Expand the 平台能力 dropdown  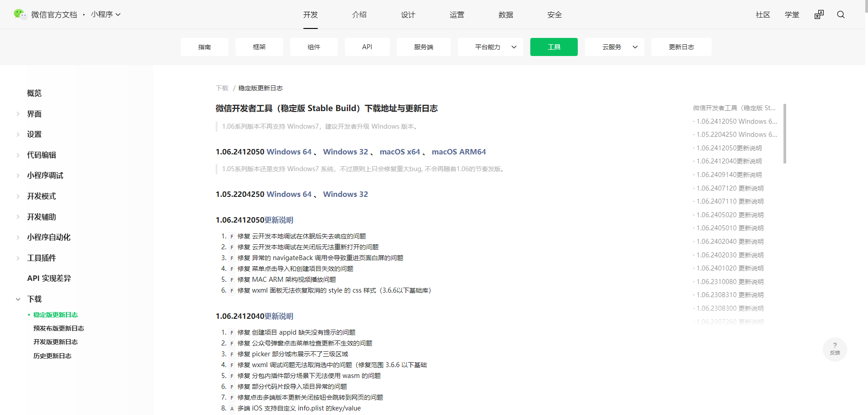tap(491, 47)
